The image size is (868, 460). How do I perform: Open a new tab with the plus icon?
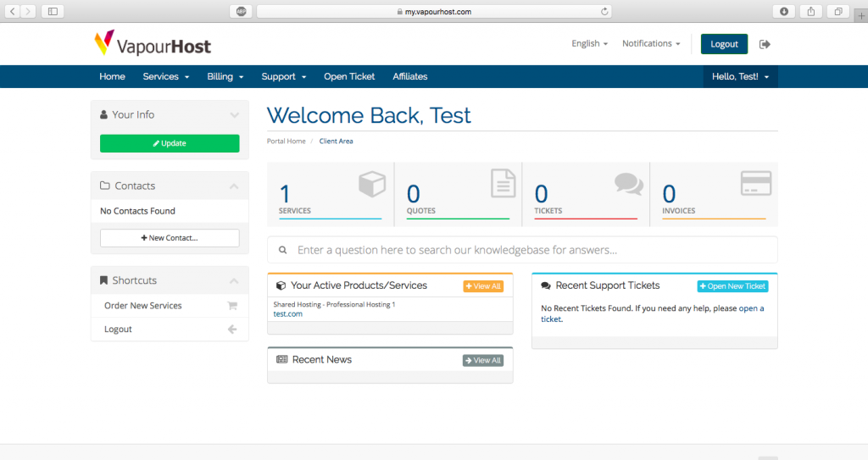pyautogui.click(x=861, y=16)
